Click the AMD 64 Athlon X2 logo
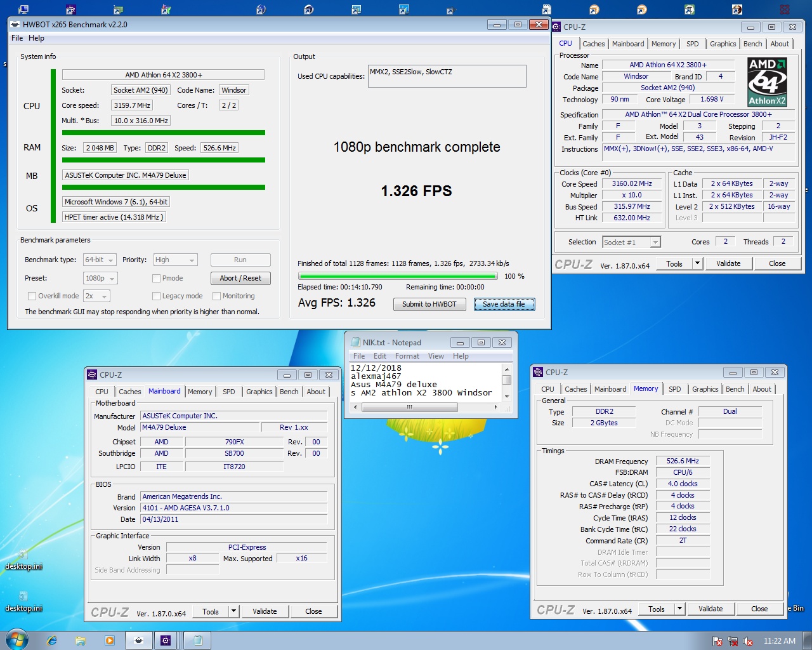Image resolution: width=812 pixels, height=650 pixels. point(767,82)
